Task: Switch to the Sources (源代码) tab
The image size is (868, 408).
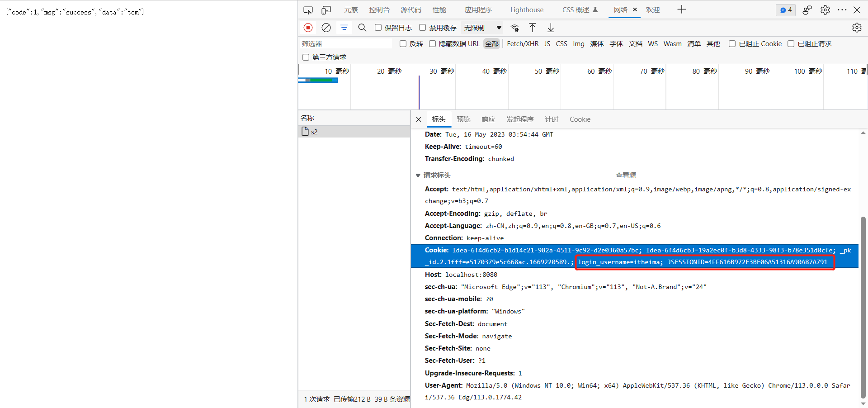Action: pos(410,10)
